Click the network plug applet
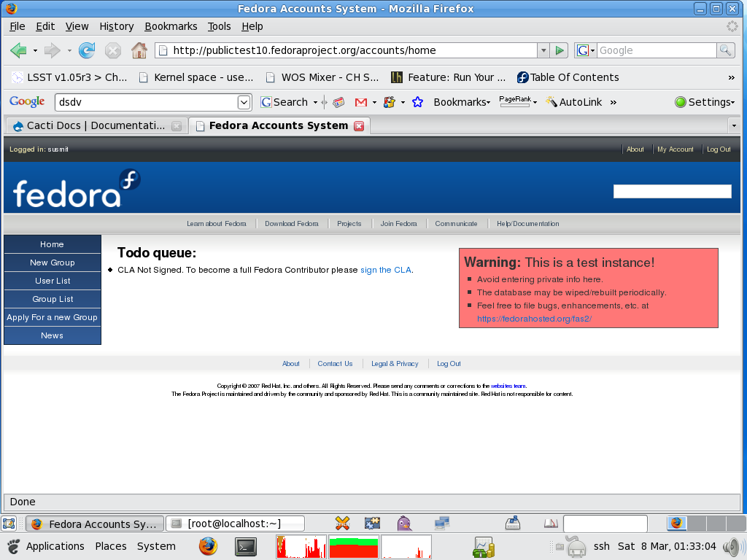The height and width of the screenshot is (560, 747). pos(575,547)
